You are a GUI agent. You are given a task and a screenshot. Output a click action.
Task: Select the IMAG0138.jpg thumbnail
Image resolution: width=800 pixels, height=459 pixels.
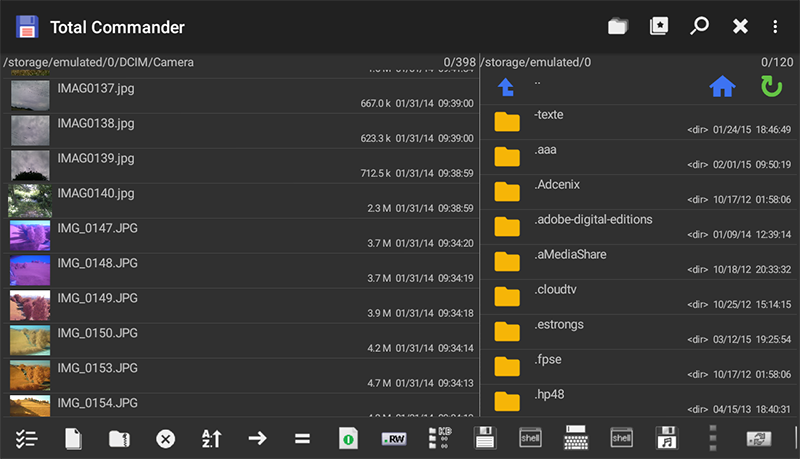30,131
